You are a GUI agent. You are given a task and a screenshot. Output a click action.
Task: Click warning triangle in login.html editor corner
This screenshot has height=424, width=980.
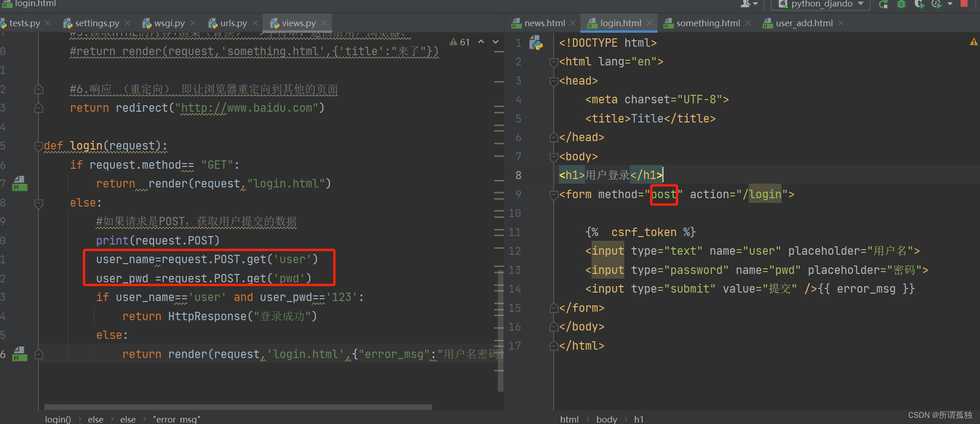[974, 42]
